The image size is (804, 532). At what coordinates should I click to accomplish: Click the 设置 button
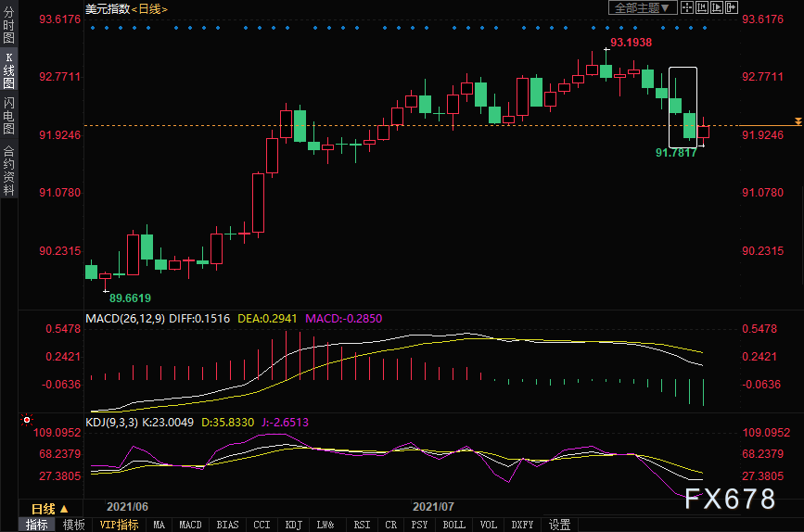[559, 525]
